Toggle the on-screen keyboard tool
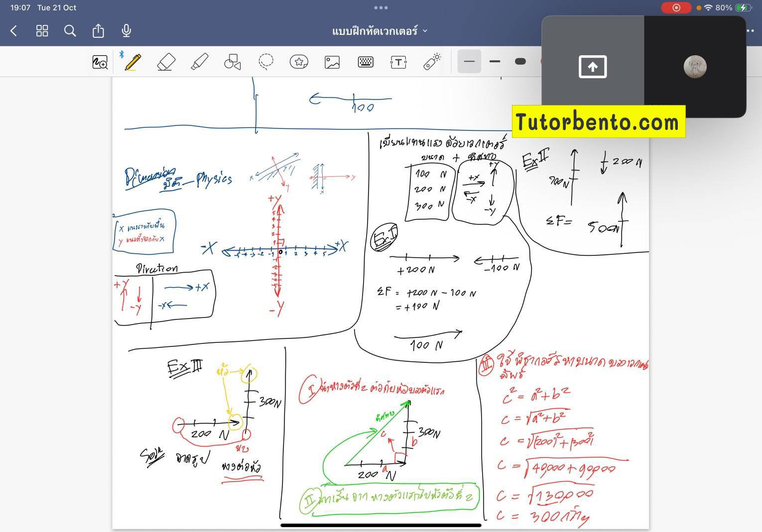Viewport: 762px width, 532px height. 365,61
